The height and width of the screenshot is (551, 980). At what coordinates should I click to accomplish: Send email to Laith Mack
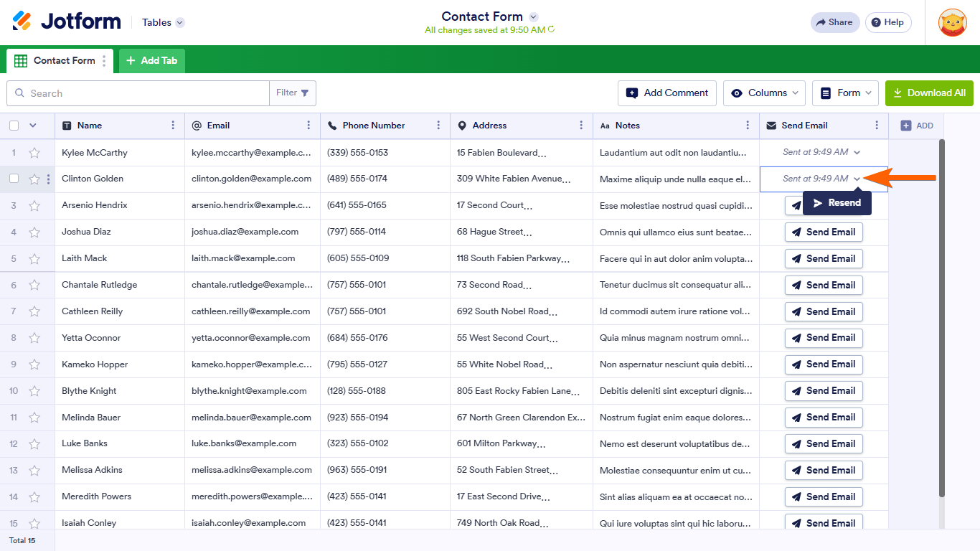tap(824, 259)
